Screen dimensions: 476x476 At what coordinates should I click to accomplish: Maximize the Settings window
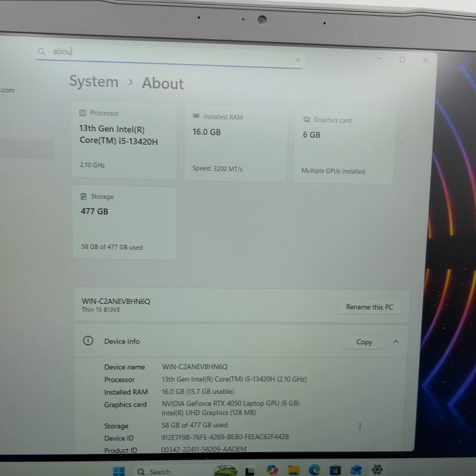coord(402,60)
